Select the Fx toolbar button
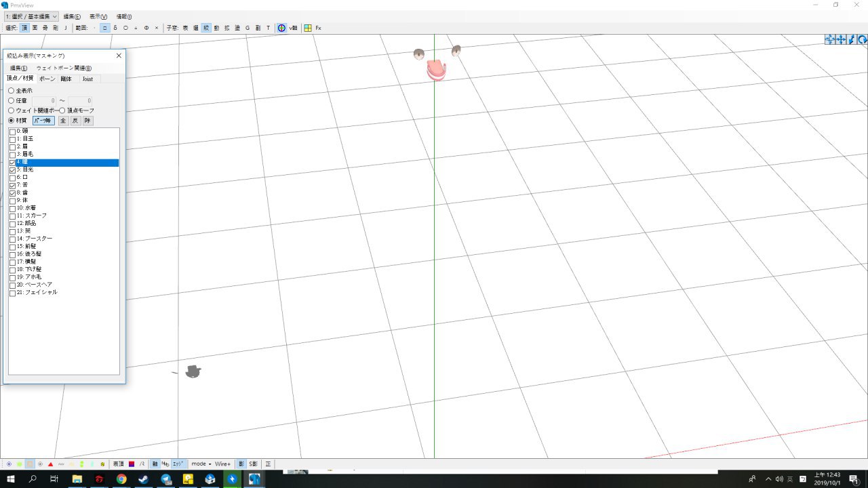The width and height of the screenshot is (868, 488). pos(318,28)
